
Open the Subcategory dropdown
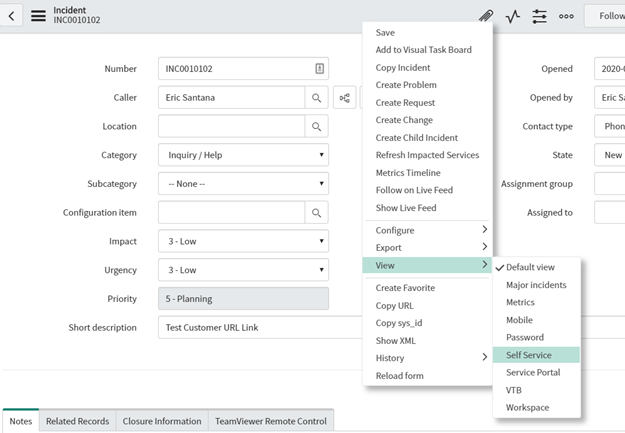click(x=243, y=184)
